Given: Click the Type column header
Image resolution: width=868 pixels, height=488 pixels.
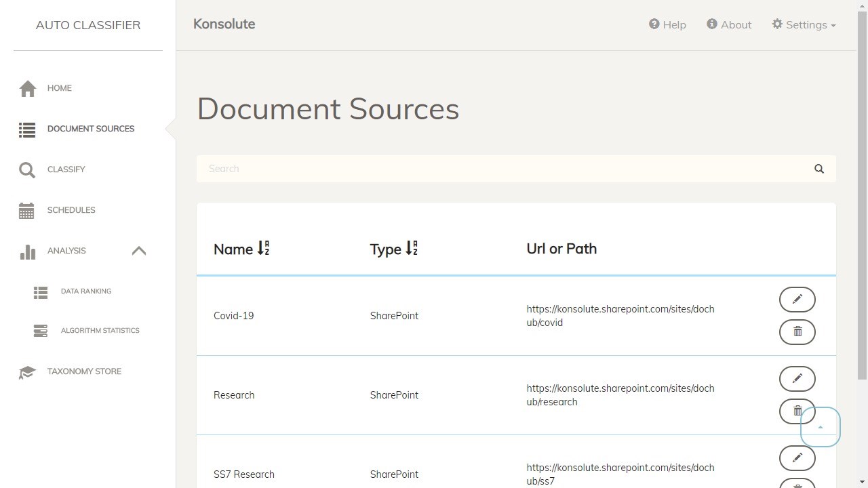Looking at the screenshot, I should point(386,249).
